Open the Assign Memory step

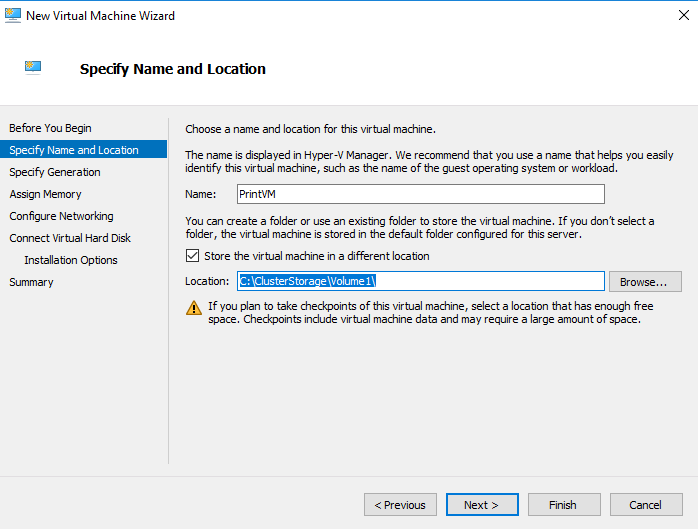pyautogui.click(x=45, y=194)
